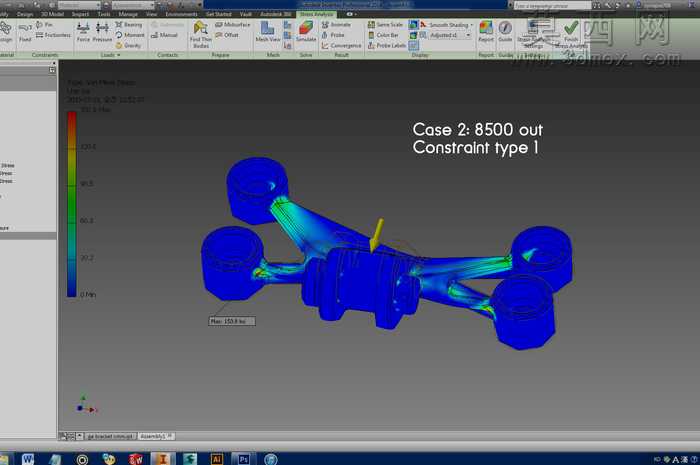Open iTunes from the taskbar
Viewport: 700px width, 465px height.
271,458
